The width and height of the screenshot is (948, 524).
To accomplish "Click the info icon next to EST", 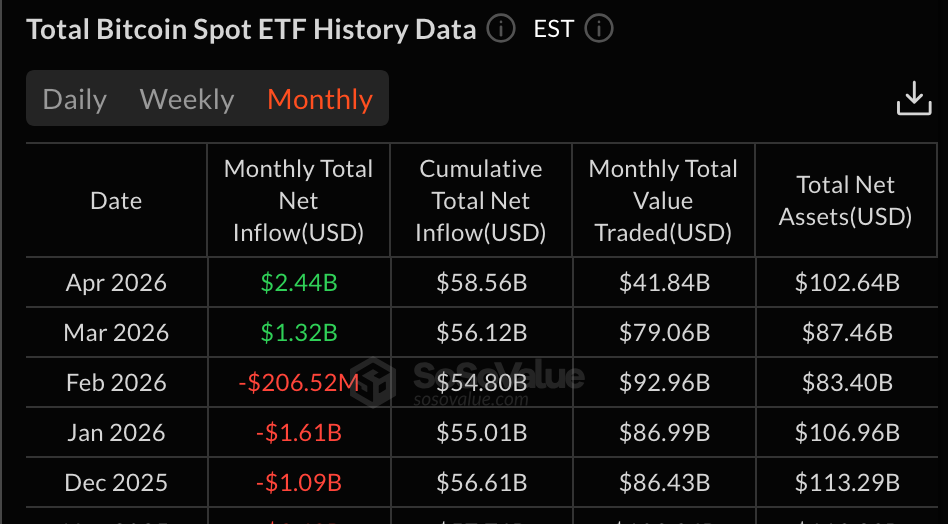I will pyautogui.click(x=599, y=28).
